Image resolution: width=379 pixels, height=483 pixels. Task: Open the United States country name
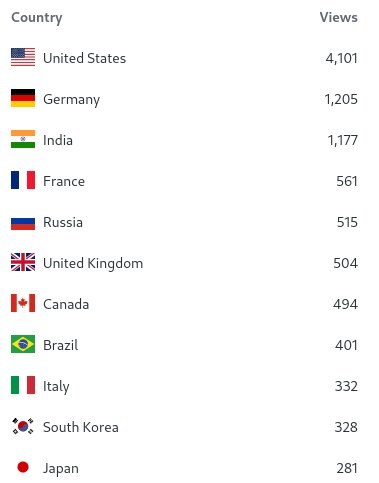(x=85, y=58)
